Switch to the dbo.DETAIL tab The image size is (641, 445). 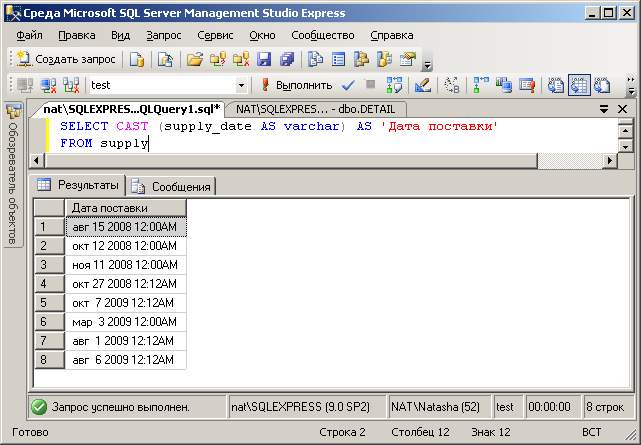tap(316, 109)
